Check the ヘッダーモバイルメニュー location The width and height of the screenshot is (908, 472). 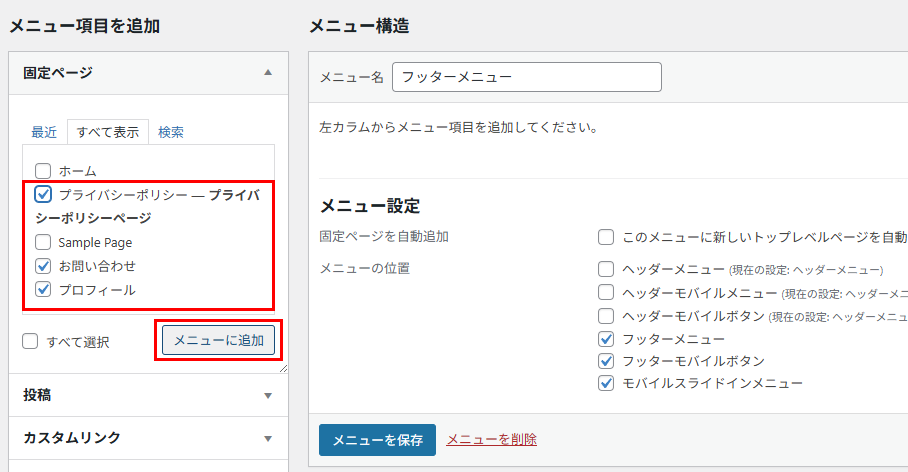[x=606, y=293]
